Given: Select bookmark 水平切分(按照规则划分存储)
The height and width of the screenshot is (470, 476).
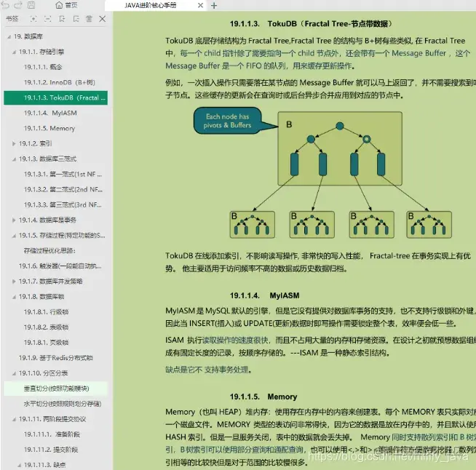Looking at the screenshot, I should (x=63, y=404).
